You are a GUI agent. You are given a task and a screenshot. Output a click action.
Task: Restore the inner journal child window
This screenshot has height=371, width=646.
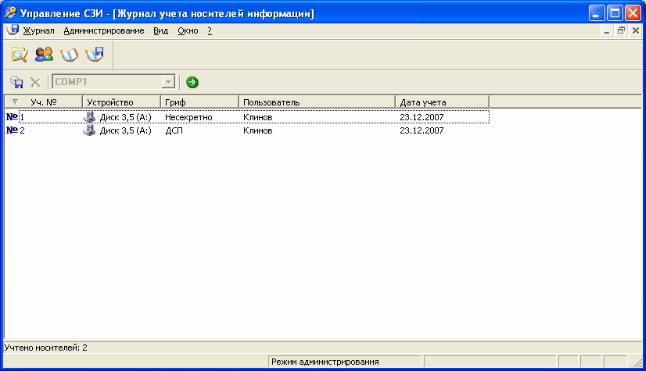coord(621,31)
